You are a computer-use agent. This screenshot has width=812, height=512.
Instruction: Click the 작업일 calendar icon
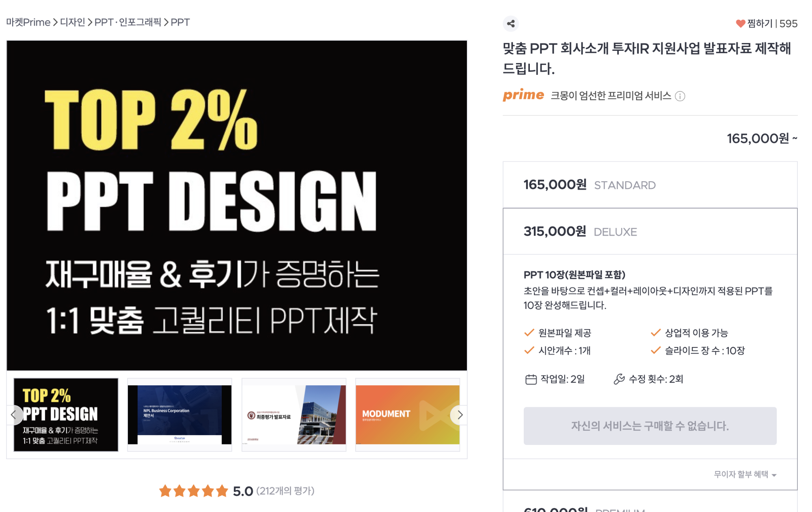pos(531,380)
